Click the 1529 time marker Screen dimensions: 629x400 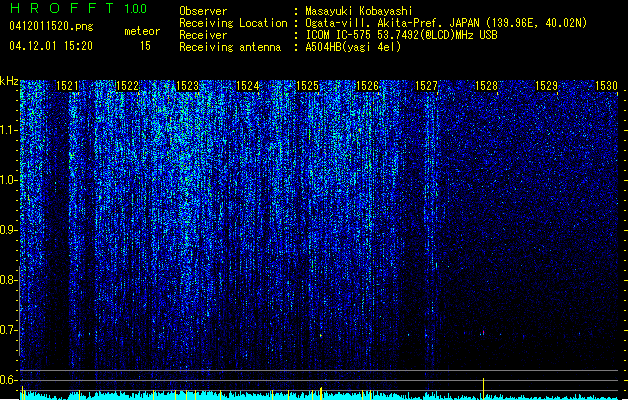pyautogui.click(x=546, y=86)
